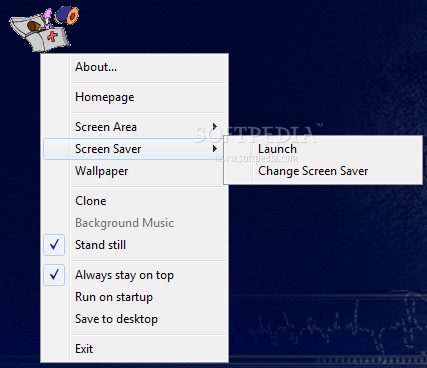Click the Always stay on top label
This screenshot has height=368, width=427.
124,275
